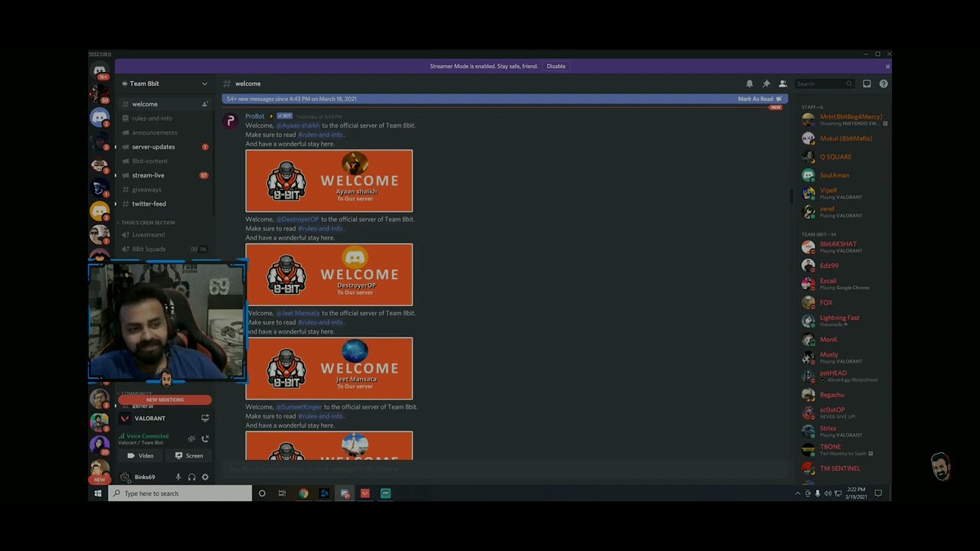Open Lightning Fast member profile
The width and height of the screenshot is (980, 551).
pyautogui.click(x=844, y=321)
